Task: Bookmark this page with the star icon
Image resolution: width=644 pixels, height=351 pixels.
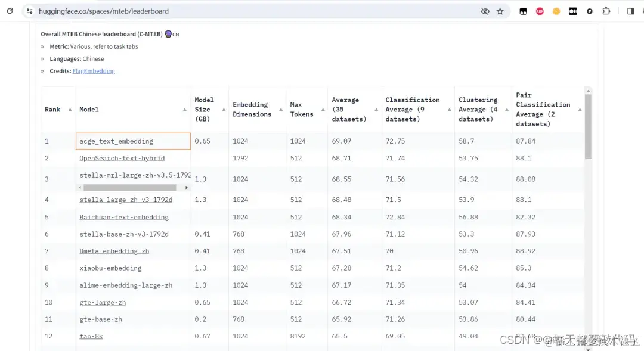Action: coord(500,11)
